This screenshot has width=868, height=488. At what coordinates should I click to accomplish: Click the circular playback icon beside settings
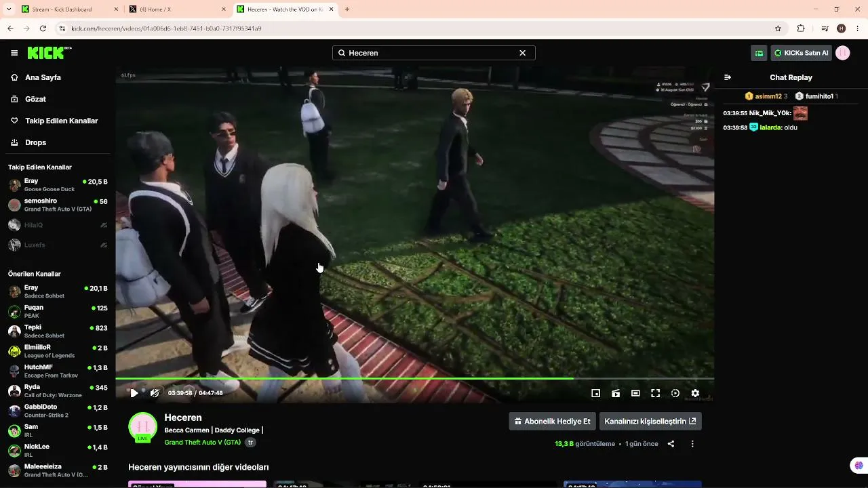pyautogui.click(x=675, y=393)
